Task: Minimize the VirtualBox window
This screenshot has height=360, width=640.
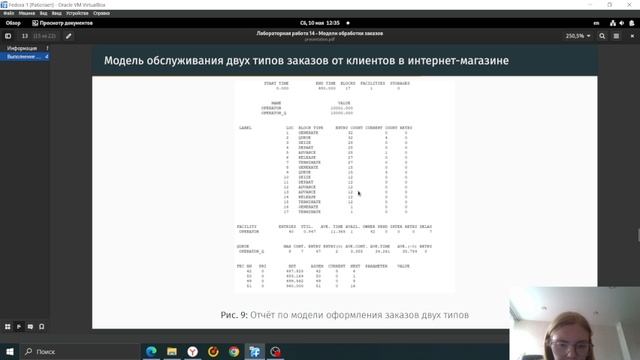Action: tap(590, 5)
